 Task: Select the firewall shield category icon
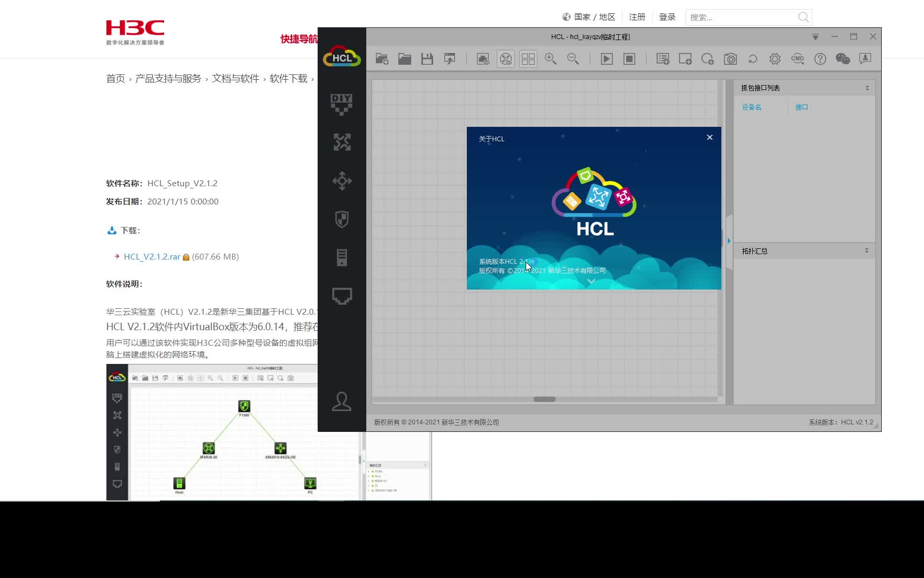342,219
